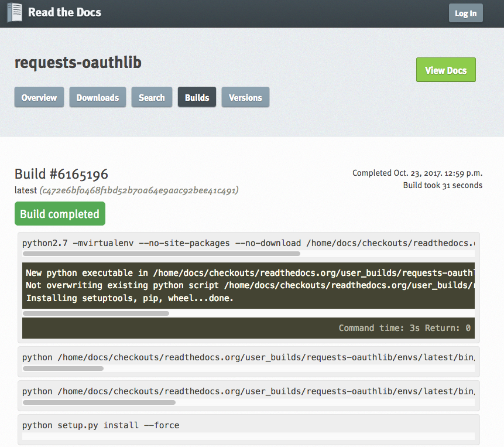Select the Builds tab

[197, 97]
